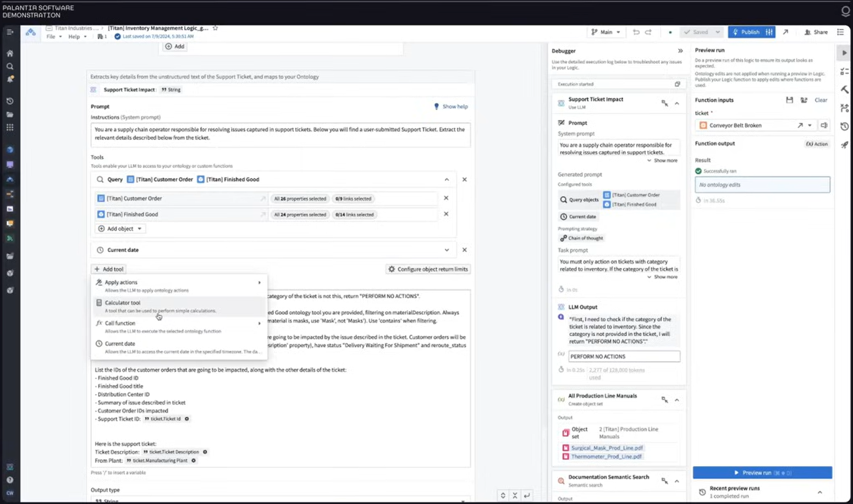Open settings for ticket.Ticket Description variable
The width and height of the screenshot is (853, 504).
tap(205, 452)
